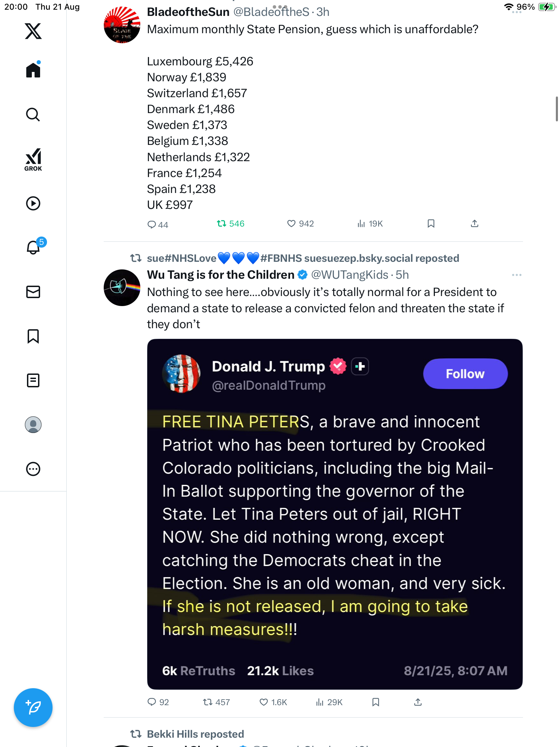Open Messages envelope icon

[x=33, y=292]
